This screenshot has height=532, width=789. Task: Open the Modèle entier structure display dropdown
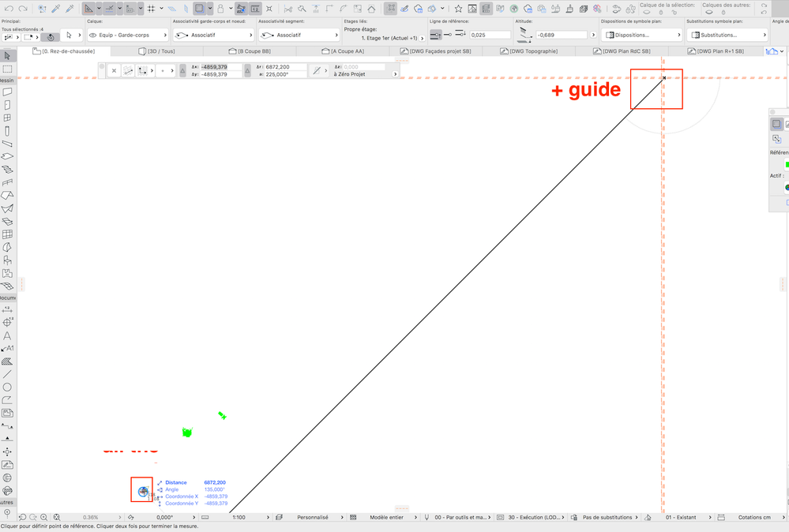click(x=383, y=517)
